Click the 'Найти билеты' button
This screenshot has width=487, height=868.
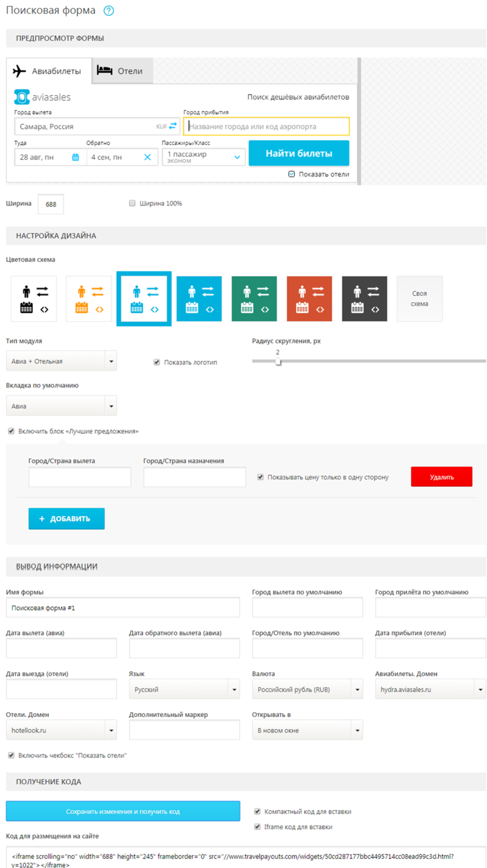298,153
